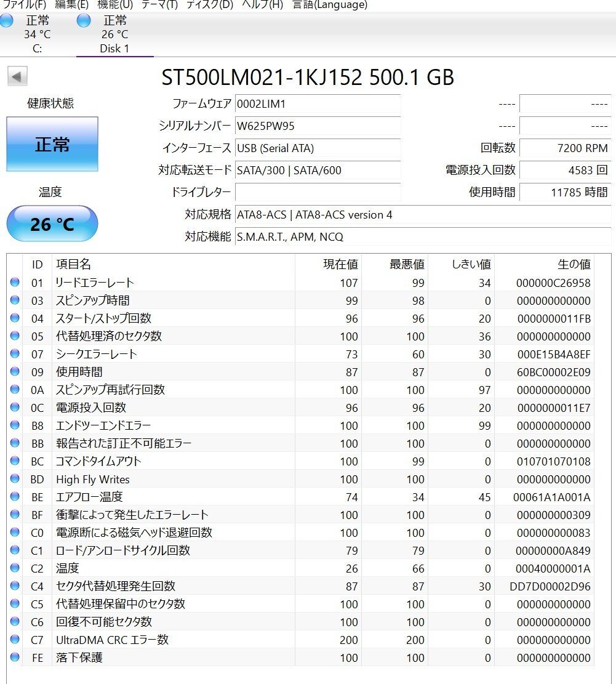Click the blue circle icon above the C: drive
This screenshot has width=616, height=684.
[7, 20]
